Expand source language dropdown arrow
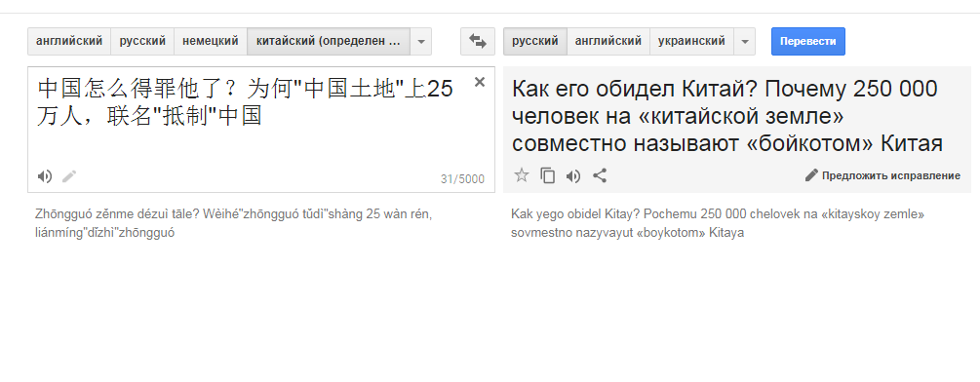980x382 pixels. [x=421, y=42]
